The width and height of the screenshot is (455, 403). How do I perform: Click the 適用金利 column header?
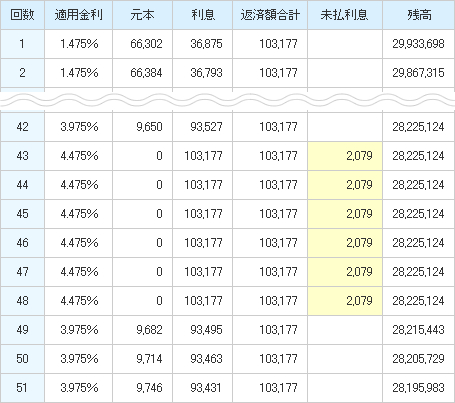tap(79, 15)
